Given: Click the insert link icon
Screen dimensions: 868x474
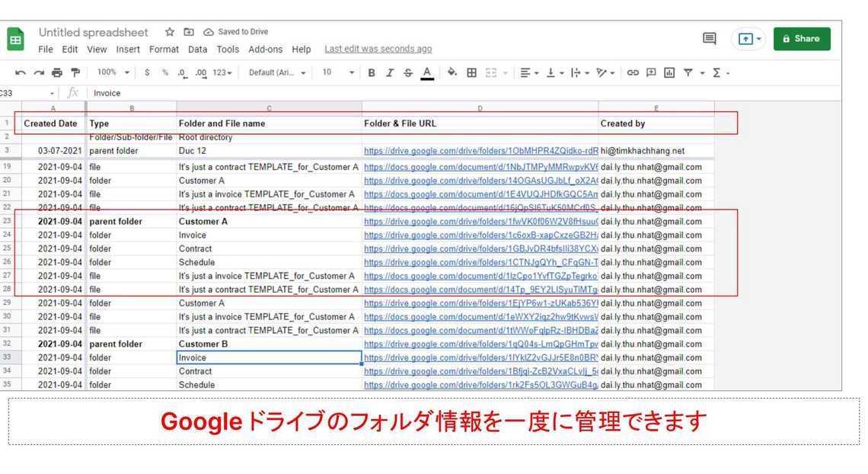Looking at the screenshot, I should pos(633,73).
